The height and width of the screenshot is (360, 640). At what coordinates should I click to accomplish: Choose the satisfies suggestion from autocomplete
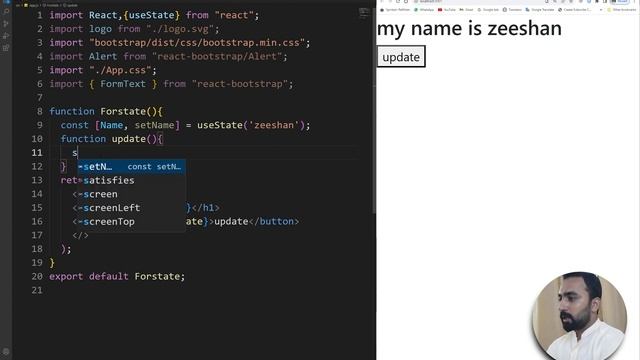(x=131, y=180)
